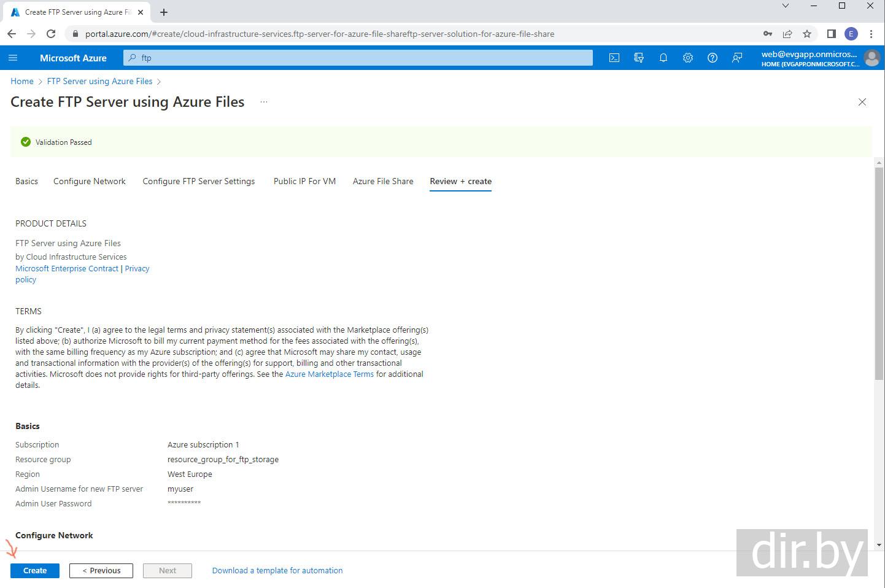The height and width of the screenshot is (588, 885).
Task: Open Azure Cloud Shell icon
Action: 614,58
